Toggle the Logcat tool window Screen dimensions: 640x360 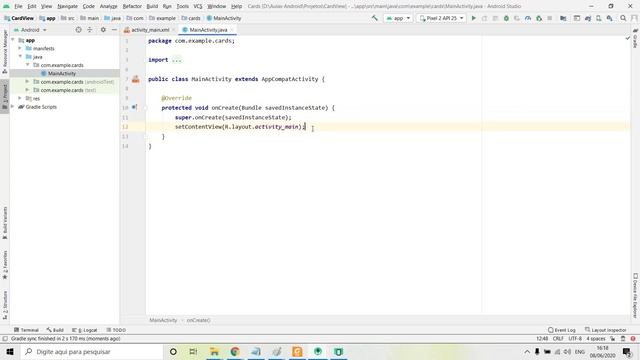tap(85, 330)
